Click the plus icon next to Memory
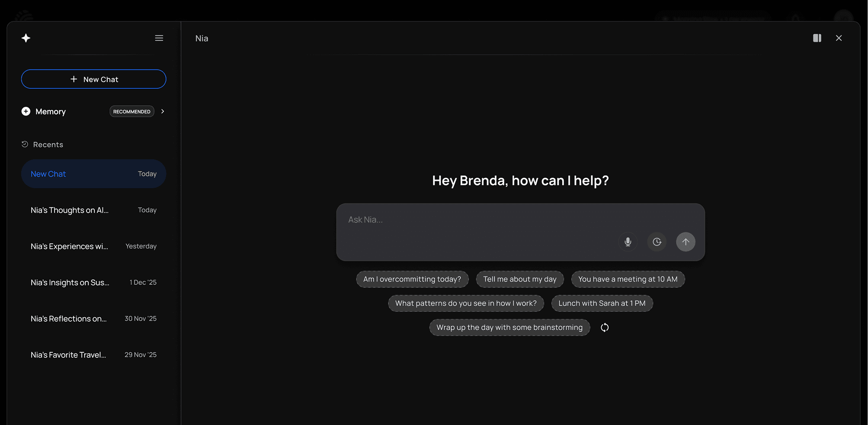The height and width of the screenshot is (425, 868). (26, 111)
